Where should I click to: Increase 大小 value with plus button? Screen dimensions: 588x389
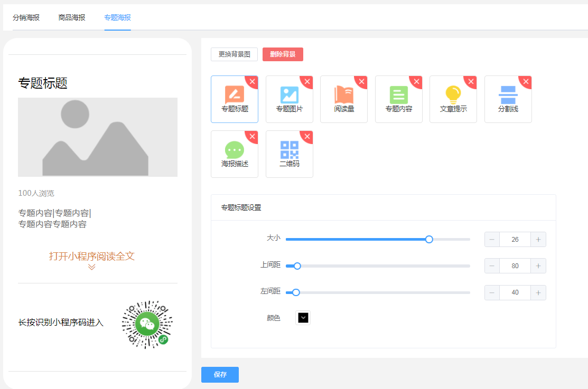pyautogui.click(x=538, y=240)
